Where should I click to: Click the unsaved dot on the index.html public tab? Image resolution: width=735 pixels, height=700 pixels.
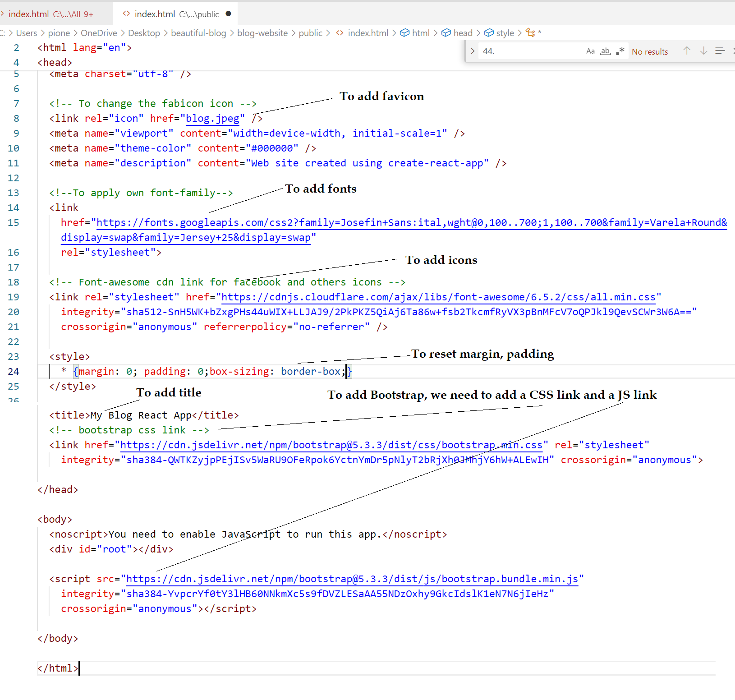(228, 14)
